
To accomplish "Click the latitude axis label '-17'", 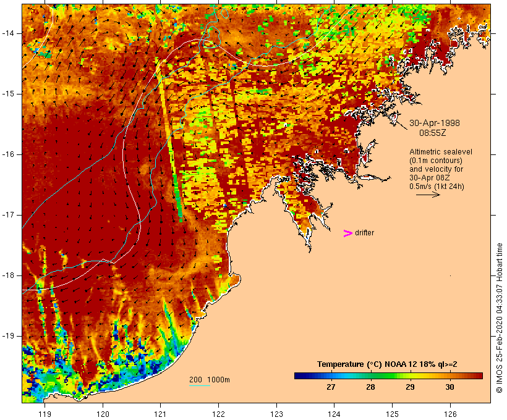I will pos(8,215).
